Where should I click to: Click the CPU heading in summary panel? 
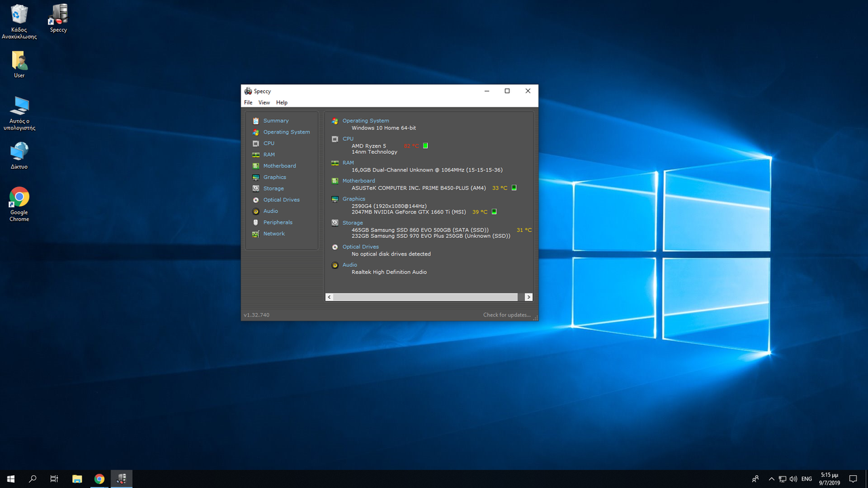coord(348,139)
